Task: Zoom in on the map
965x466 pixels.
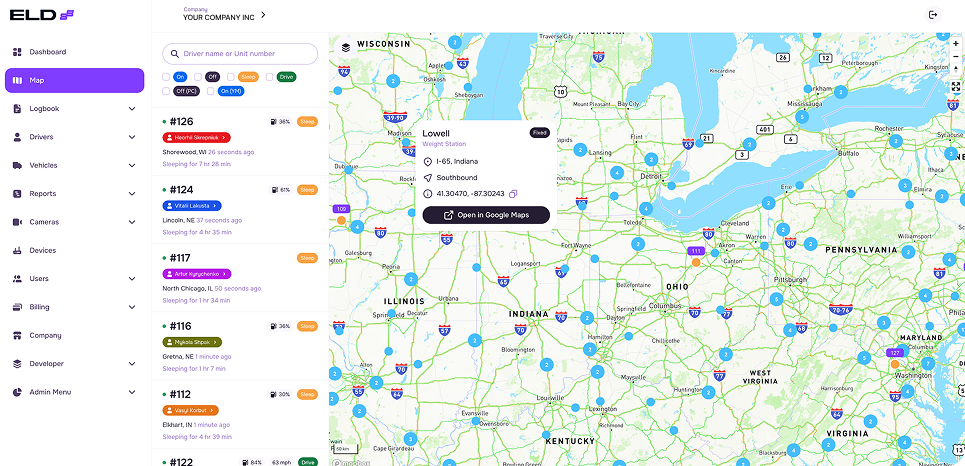Action: (955, 44)
